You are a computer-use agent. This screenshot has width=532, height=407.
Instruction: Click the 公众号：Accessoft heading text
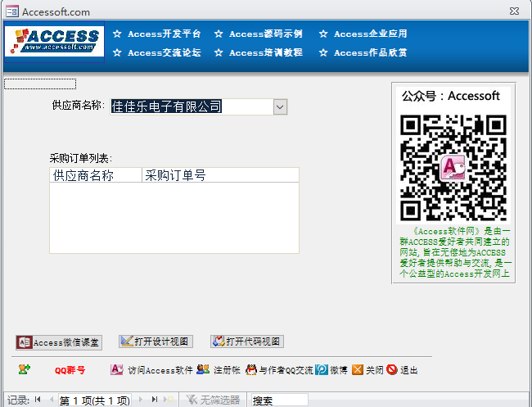pos(451,96)
